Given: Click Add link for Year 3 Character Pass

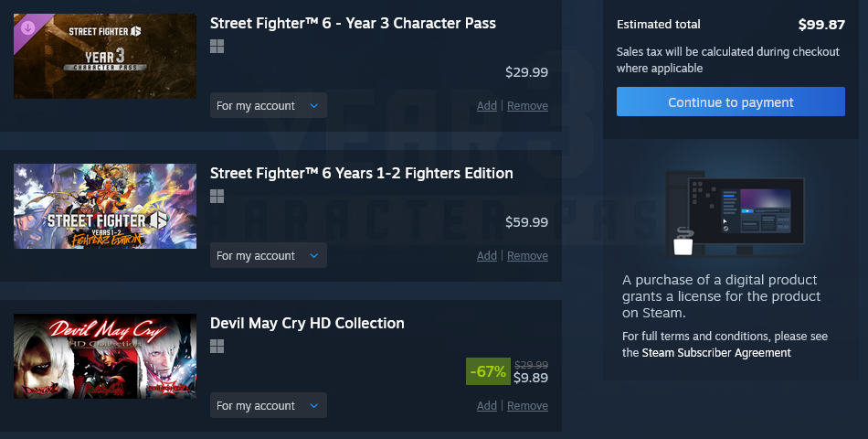Looking at the screenshot, I should click(x=486, y=106).
